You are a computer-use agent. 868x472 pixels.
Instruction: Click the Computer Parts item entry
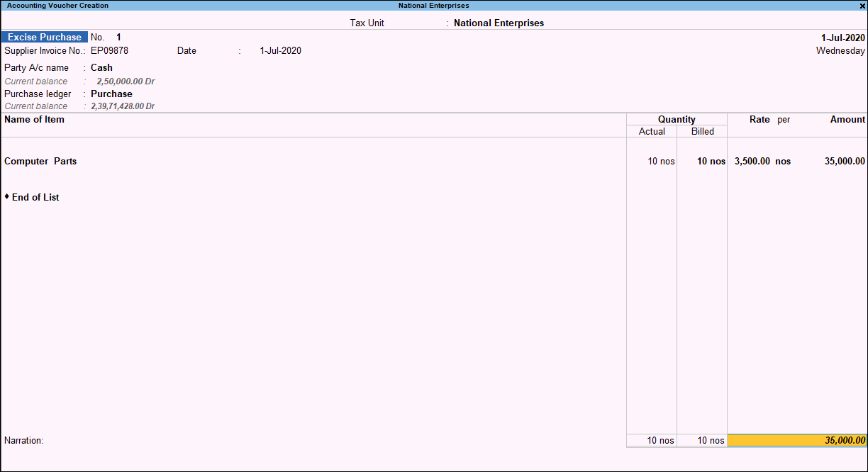click(x=39, y=161)
